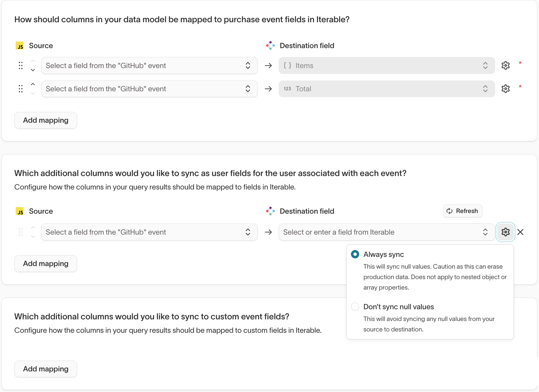Click drag handle of Items mapping row
The width and height of the screenshot is (539, 392).
click(21, 65)
